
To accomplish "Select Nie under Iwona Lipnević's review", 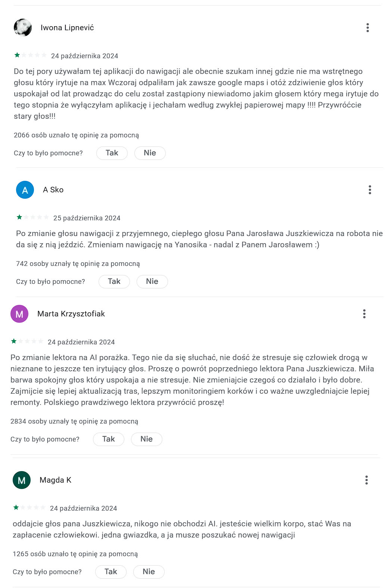I will (150, 153).
